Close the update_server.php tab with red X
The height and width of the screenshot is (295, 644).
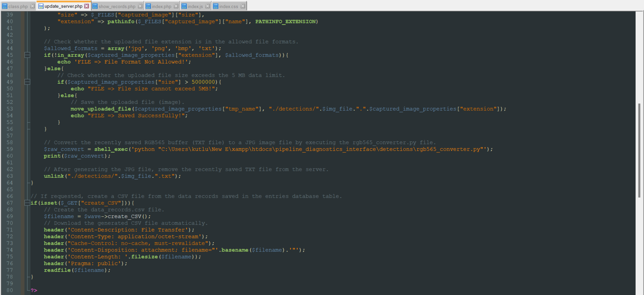click(x=87, y=6)
